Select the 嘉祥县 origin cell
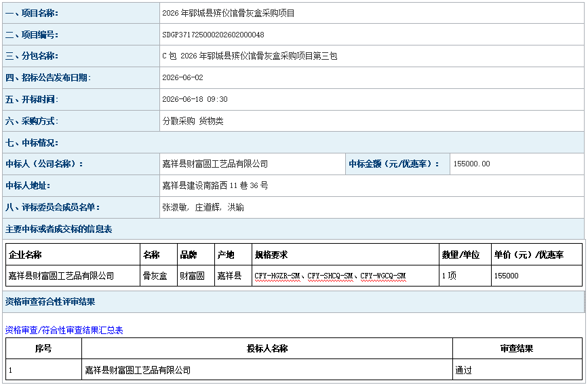The image size is (588, 387). coord(229,276)
